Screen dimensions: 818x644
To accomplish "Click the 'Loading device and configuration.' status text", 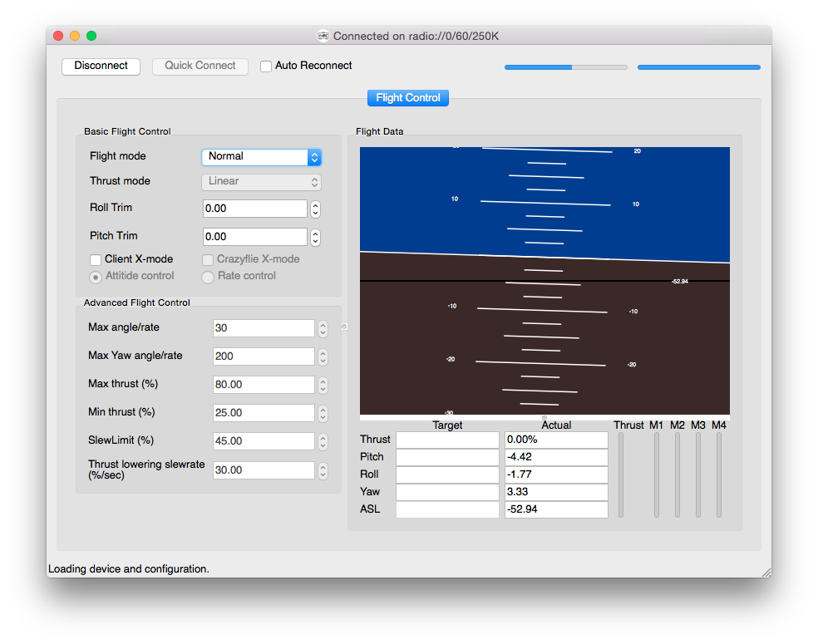I will (x=129, y=569).
